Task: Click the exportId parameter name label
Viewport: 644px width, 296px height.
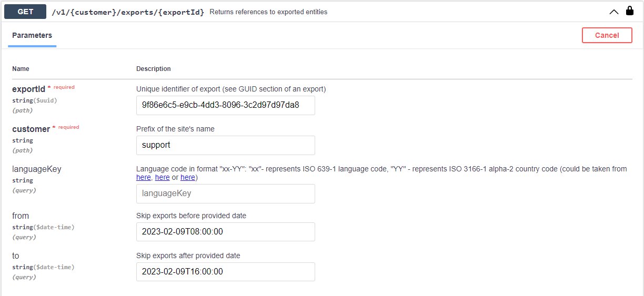Action: (29, 89)
